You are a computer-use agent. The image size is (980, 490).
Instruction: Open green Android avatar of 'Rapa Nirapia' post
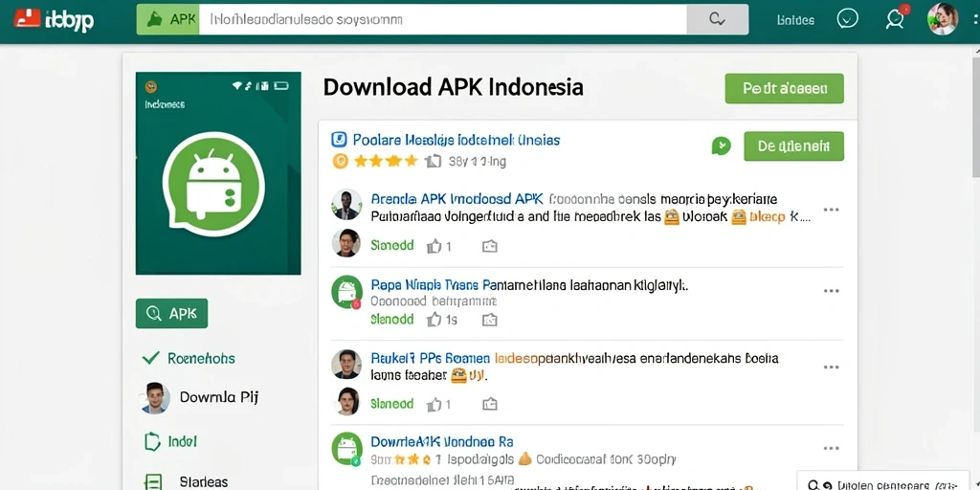coord(346,292)
